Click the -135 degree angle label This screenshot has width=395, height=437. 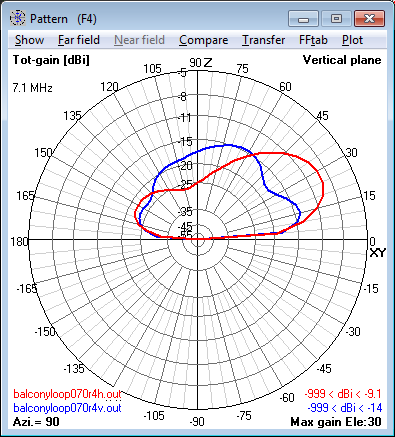point(74,368)
